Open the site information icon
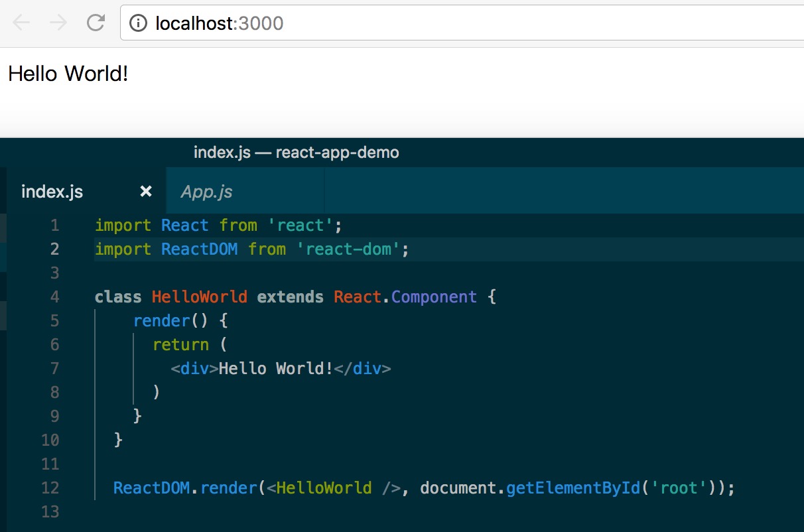 138,24
